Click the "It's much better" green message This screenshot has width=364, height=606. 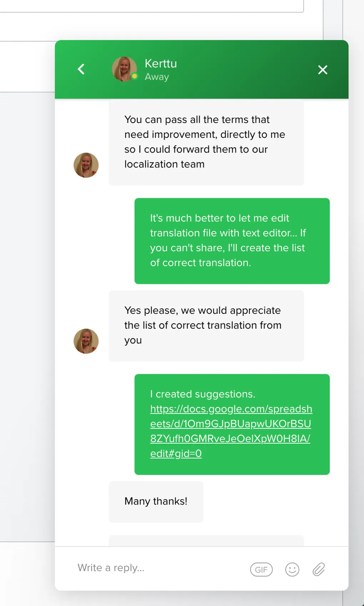(232, 240)
